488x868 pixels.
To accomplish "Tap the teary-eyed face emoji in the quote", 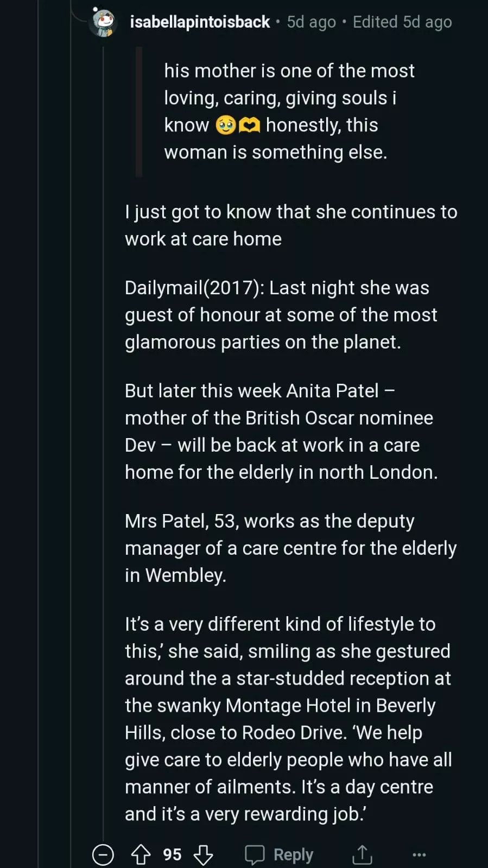I will pyautogui.click(x=225, y=125).
